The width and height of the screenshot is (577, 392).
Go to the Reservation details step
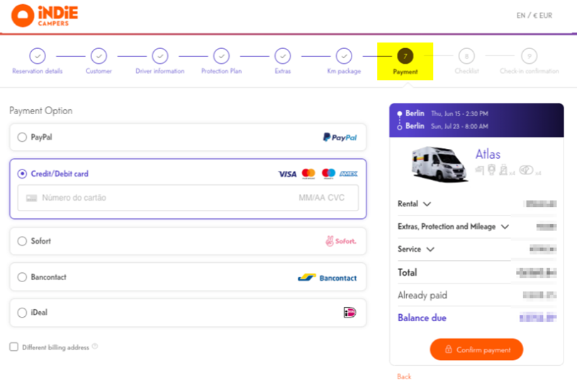point(38,56)
